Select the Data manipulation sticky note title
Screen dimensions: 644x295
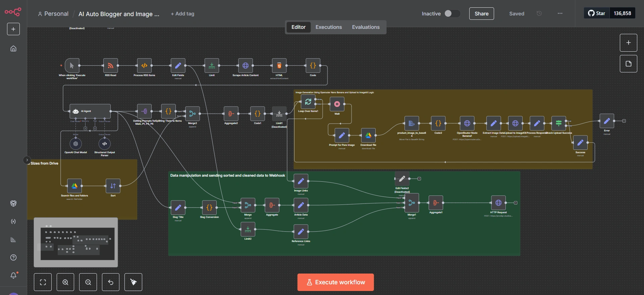tap(227, 175)
